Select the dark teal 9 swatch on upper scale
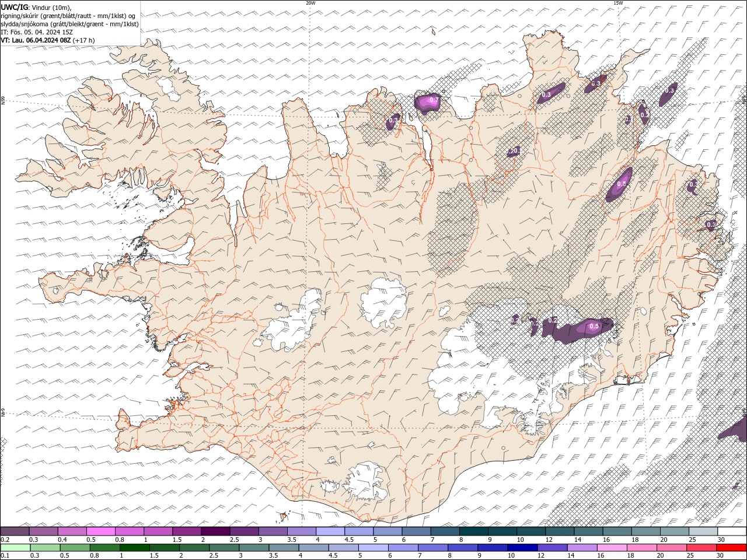This screenshot has width=747, height=560. (x=502, y=531)
